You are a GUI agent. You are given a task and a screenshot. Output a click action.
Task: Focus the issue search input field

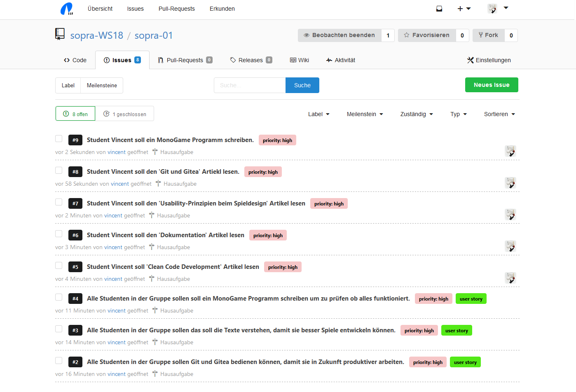pyautogui.click(x=250, y=85)
